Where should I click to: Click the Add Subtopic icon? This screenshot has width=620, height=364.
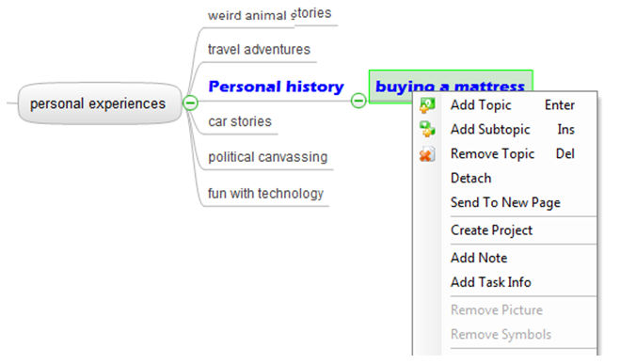(x=427, y=129)
